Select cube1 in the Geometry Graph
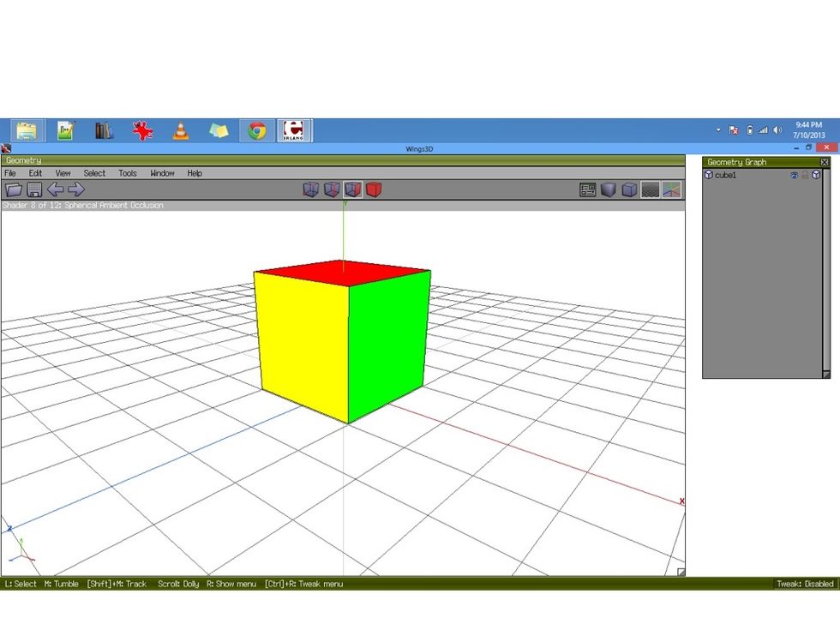The height and width of the screenshot is (630, 840). click(725, 175)
